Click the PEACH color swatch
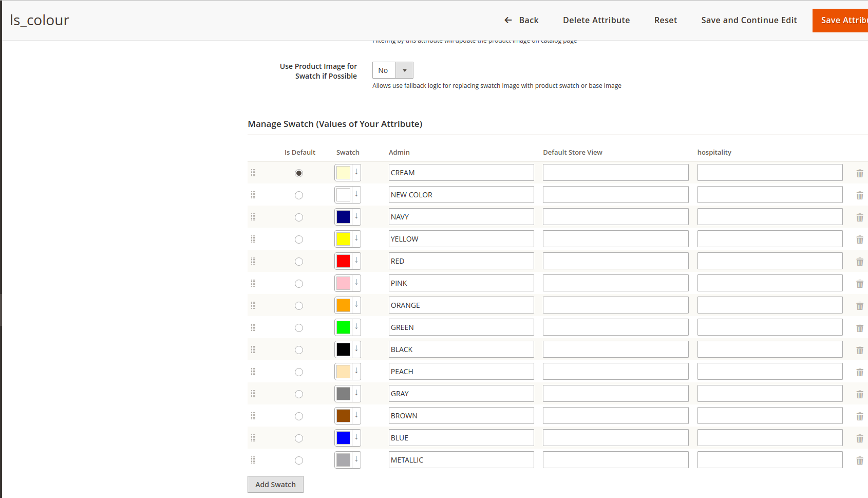Image resolution: width=868 pixels, height=498 pixels. pyautogui.click(x=343, y=372)
